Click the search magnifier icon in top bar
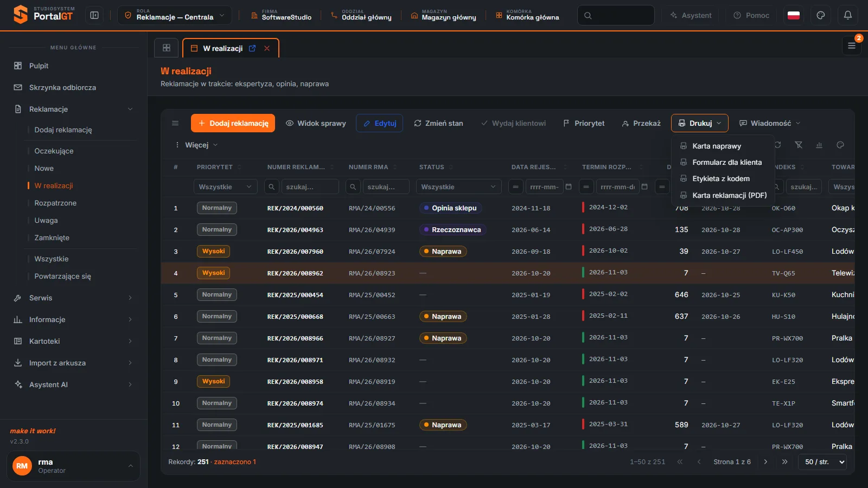The height and width of the screenshot is (488, 868). click(588, 15)
